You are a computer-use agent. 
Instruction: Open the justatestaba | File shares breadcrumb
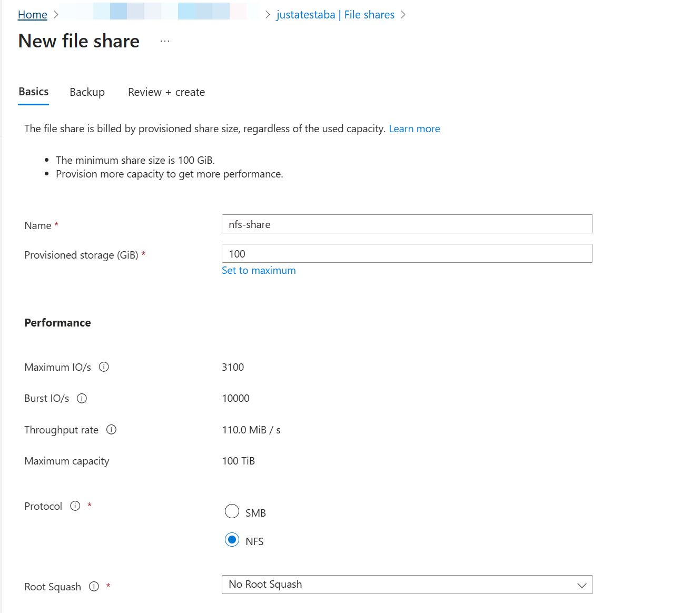point(336,15)
